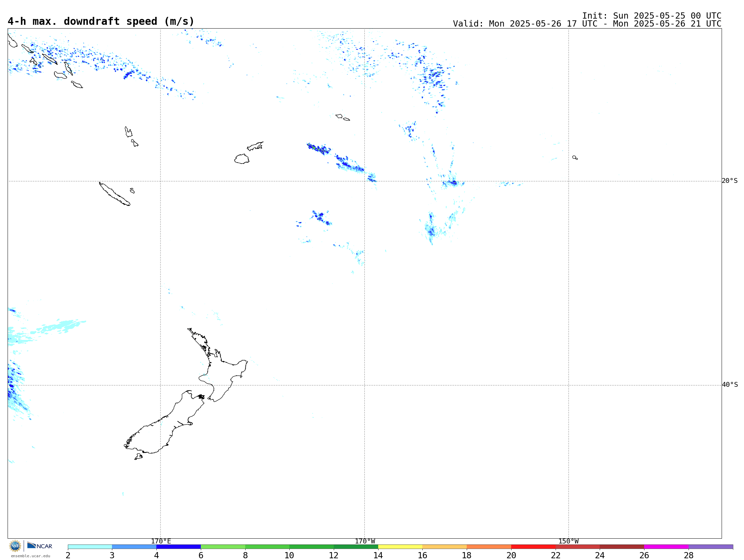Image resolution: width=744 pixels, height=560 pixels.
Task: Select the brick red 22–24 colorbar swatch
Action: pos(578,547)
